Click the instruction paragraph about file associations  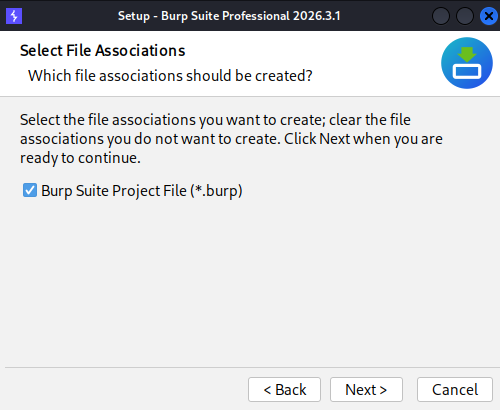click(231, 139)
